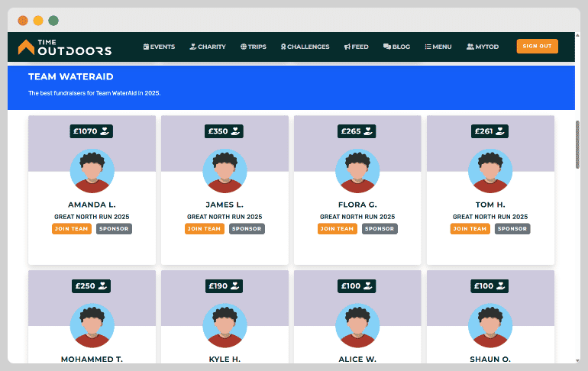
Task: Join Amanda L.'s team
Action: click(x=72, y=228)
